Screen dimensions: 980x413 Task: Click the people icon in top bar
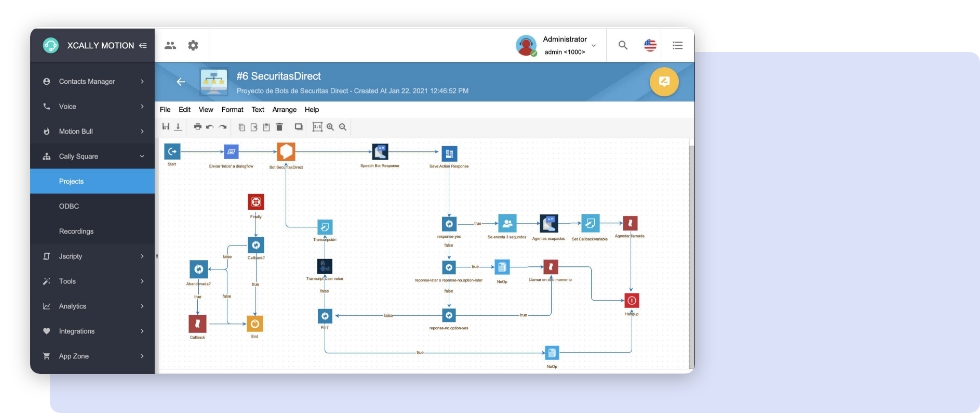(170, 45)
